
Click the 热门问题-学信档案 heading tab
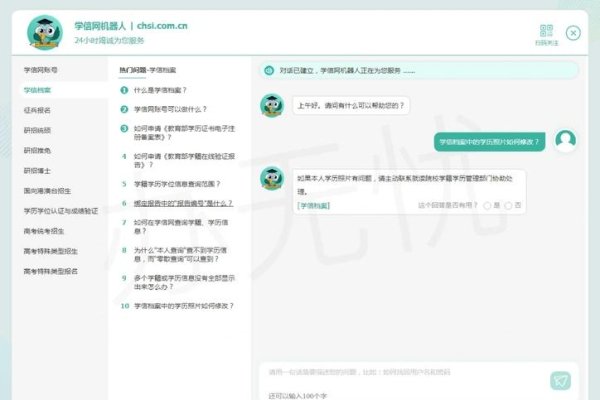pyautogui.click(x=148, y=70)
